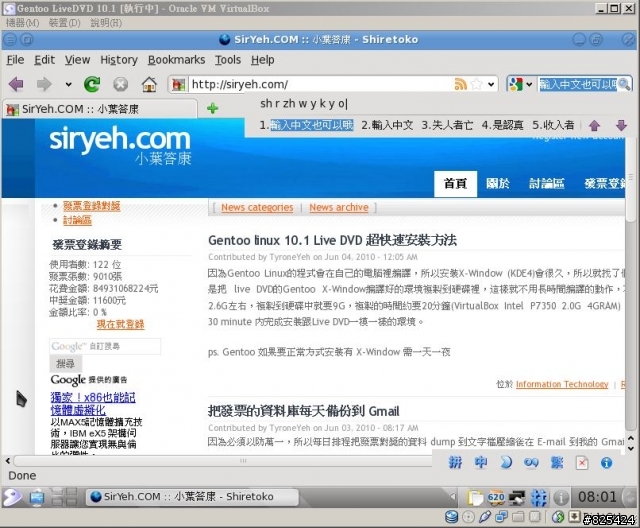Open the Edit menu
The image size is (640, 528).
click(44, 60)
